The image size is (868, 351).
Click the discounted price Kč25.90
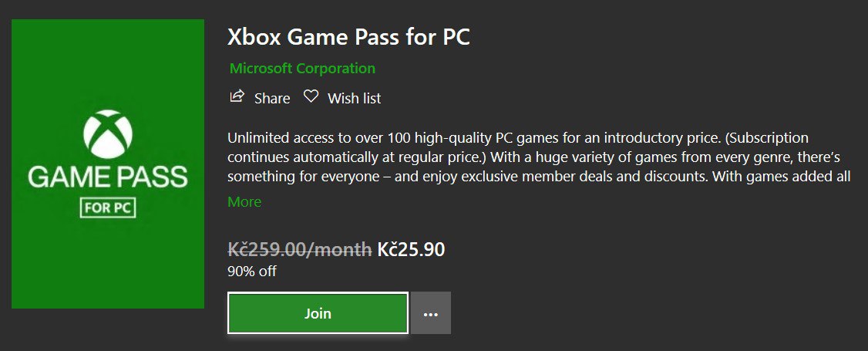coord(411,250)
